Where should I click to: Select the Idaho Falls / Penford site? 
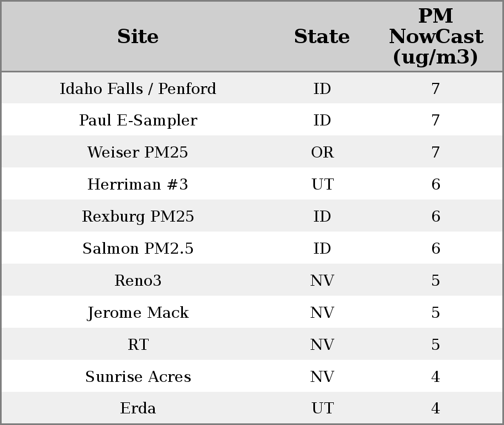(138, 88)
